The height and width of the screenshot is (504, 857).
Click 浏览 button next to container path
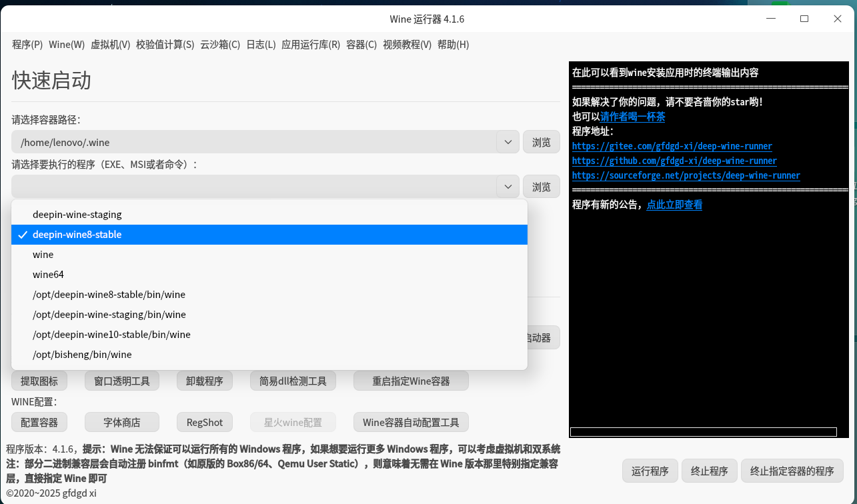pyautogui.click(x=542, y=142)
